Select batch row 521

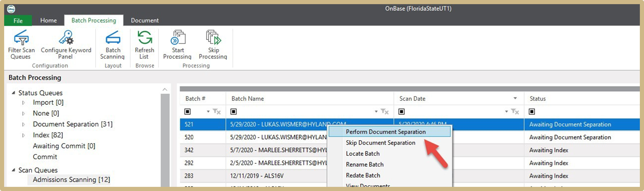[410, 124]
